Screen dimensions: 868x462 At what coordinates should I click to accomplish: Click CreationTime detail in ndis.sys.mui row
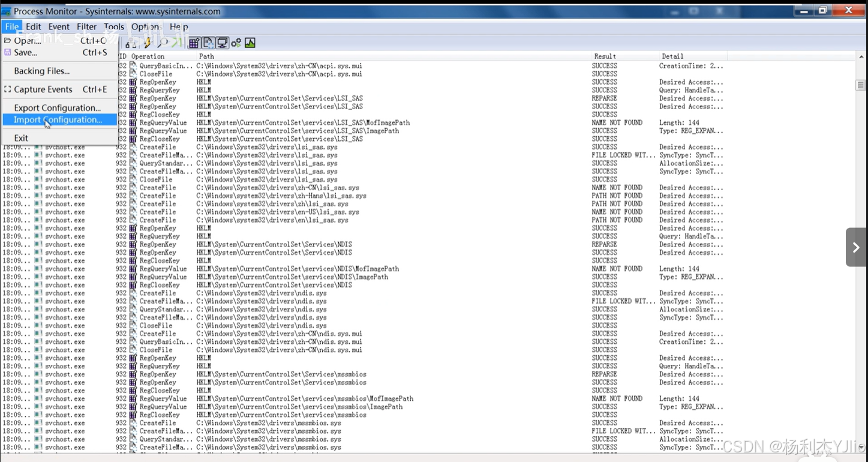(691, 342)
